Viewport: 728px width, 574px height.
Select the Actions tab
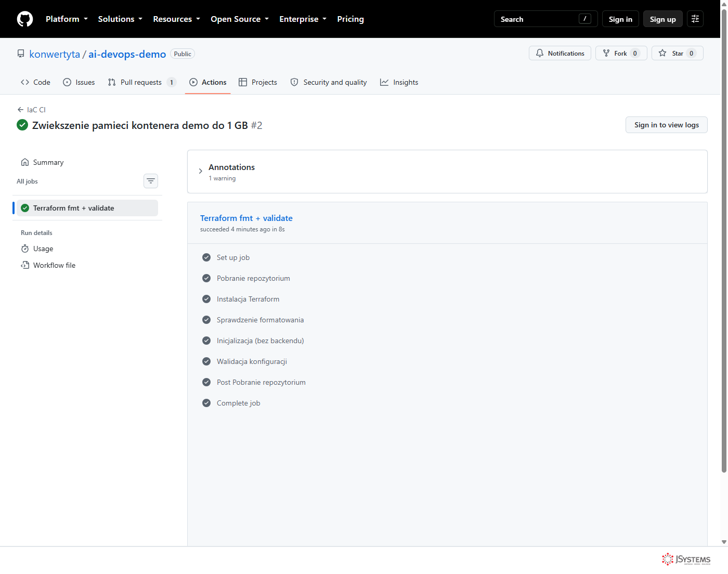(x=208, y=82)
